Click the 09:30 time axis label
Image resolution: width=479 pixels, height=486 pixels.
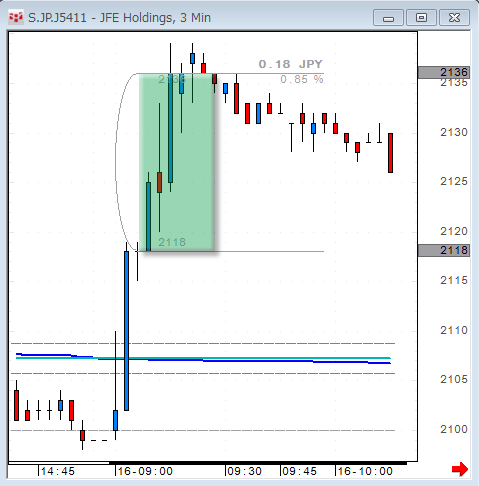click(x=244, y=471)
